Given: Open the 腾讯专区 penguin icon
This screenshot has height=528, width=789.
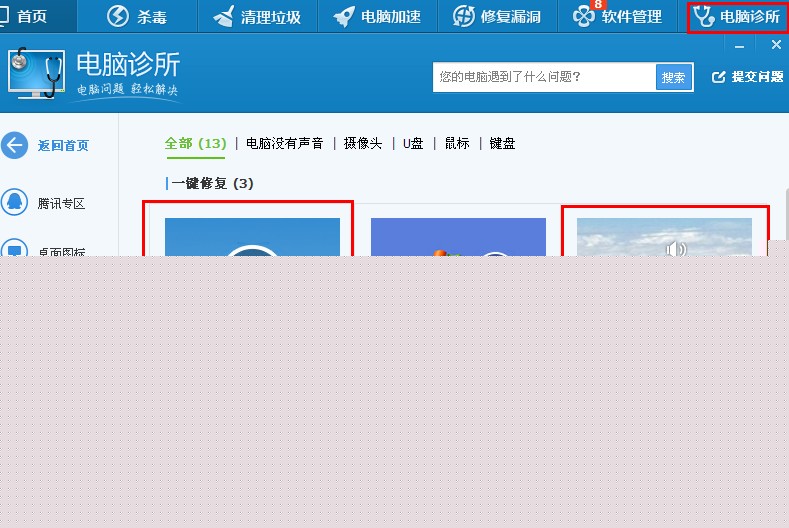Looking at the screenshot, I should coord(15,202).
